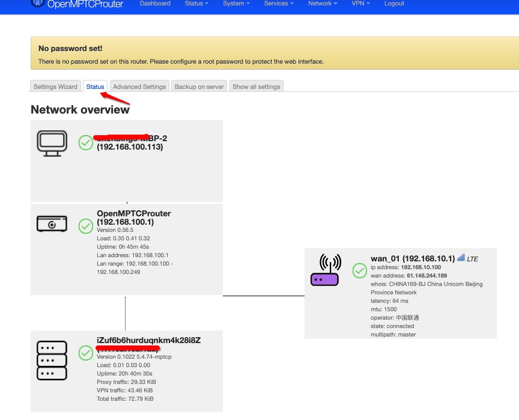Click 'multipath: master' text
519x420 pixels.
393,334
